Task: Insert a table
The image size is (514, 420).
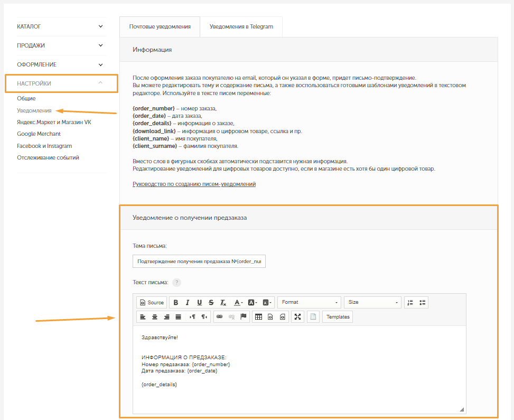Action: [258, 317]
